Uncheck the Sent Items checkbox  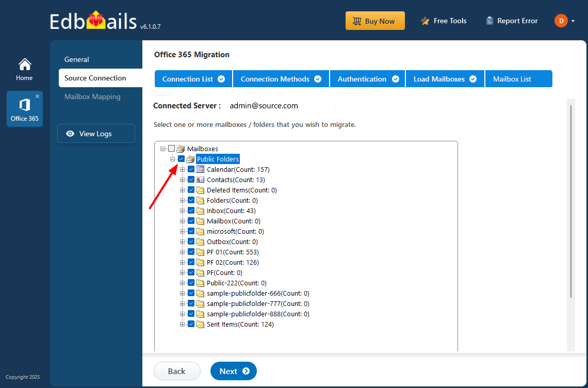tap(191, 324)
